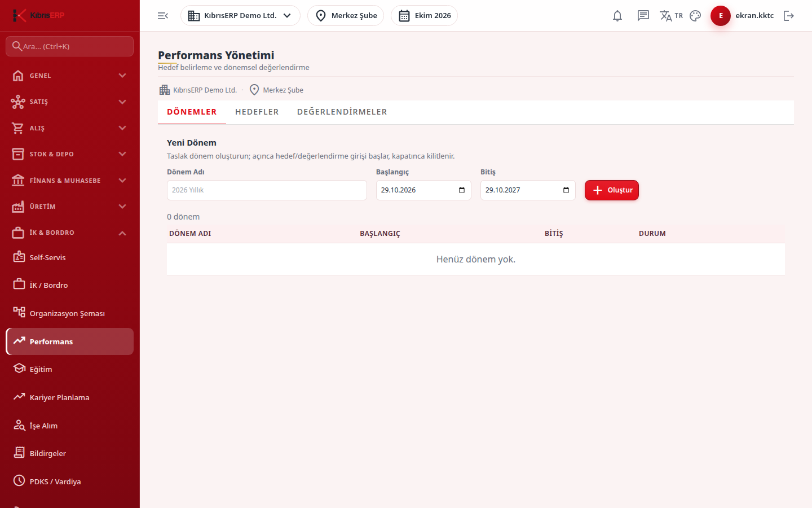Click the Oluştur button
The width and height of the screenshot is (812, 508).
[x=612, y=190]
